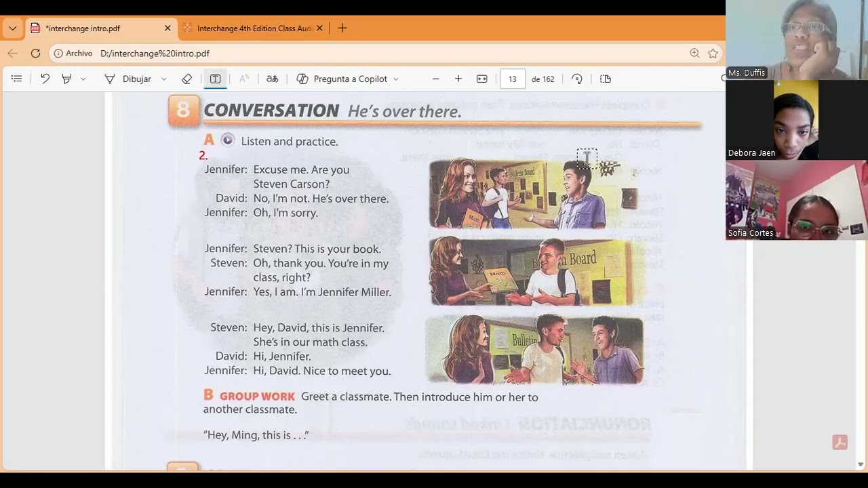The height and width of the screenshot is (488, 868).
Task: Select Sofia Cortes video thumbnail
Action: click(x=797, y=200)
